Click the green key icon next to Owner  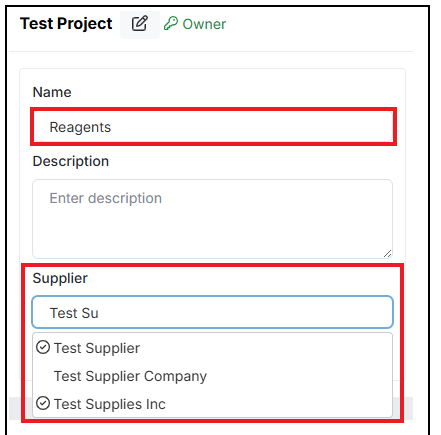pos(171,24)
